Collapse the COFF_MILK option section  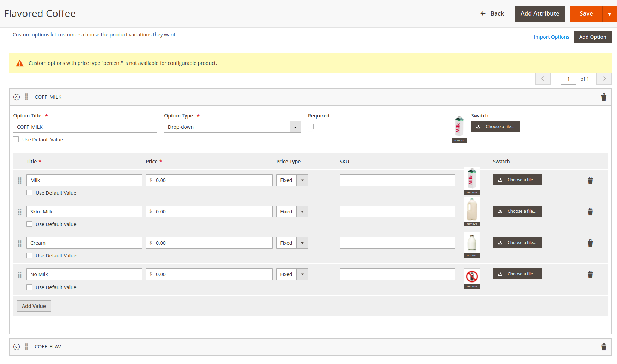click(x=17, y=97)
